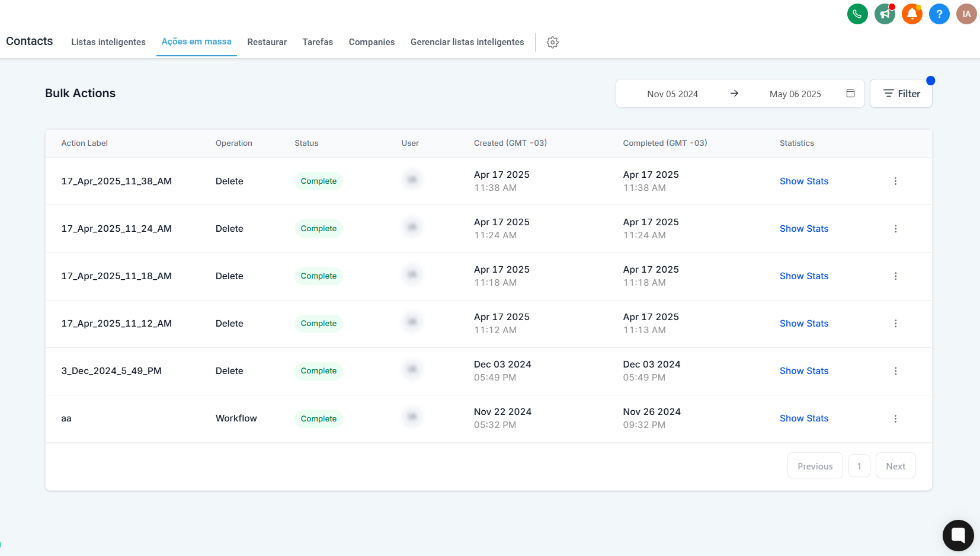The width and height of the screenshot is (980, 556).
Task: Open the IA user avatar menu
Action: (966, 14)
